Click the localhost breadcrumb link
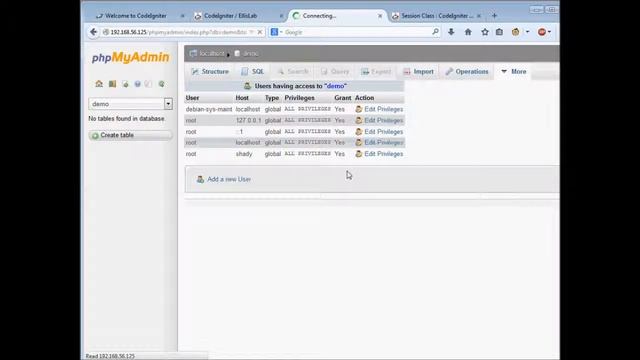 [x=212, y=53]
